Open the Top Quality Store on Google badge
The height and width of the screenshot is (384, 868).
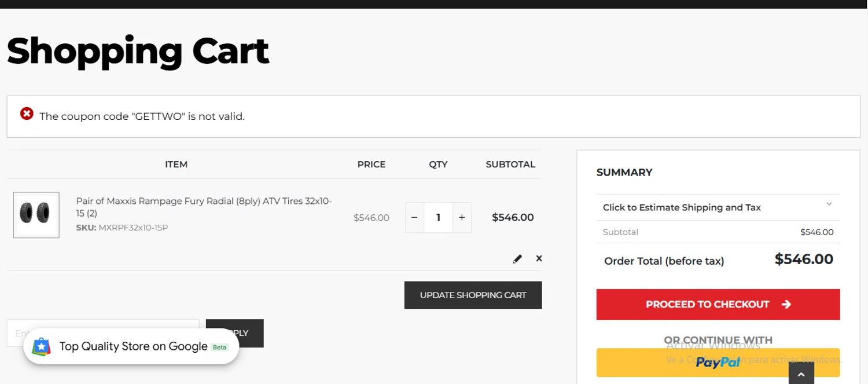(x=131, y=346)
